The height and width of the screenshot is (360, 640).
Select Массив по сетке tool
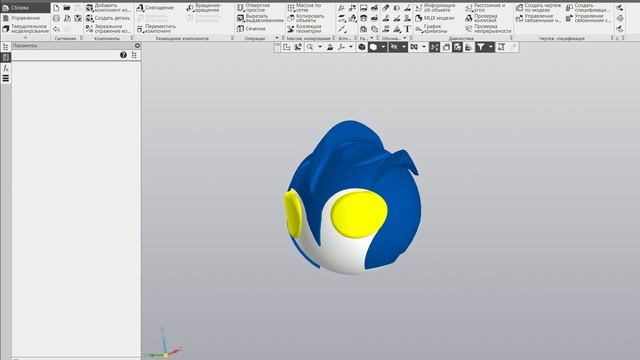304,8
